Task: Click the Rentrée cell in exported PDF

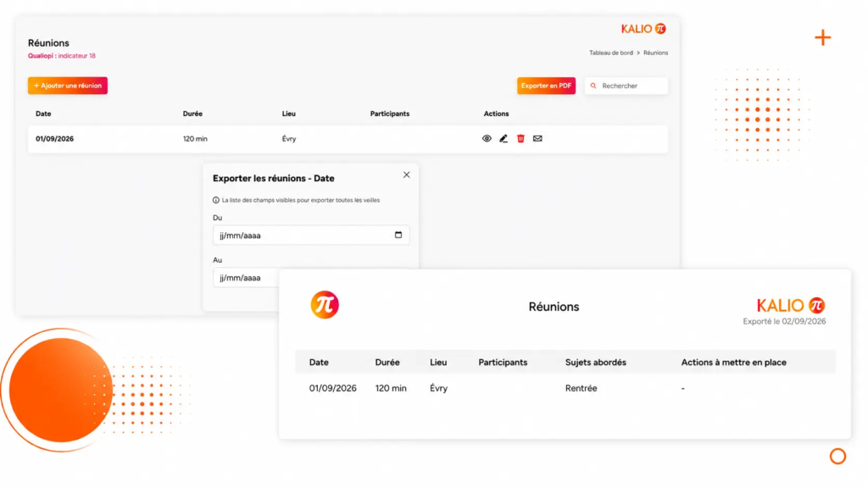Action: pos(581,388)
